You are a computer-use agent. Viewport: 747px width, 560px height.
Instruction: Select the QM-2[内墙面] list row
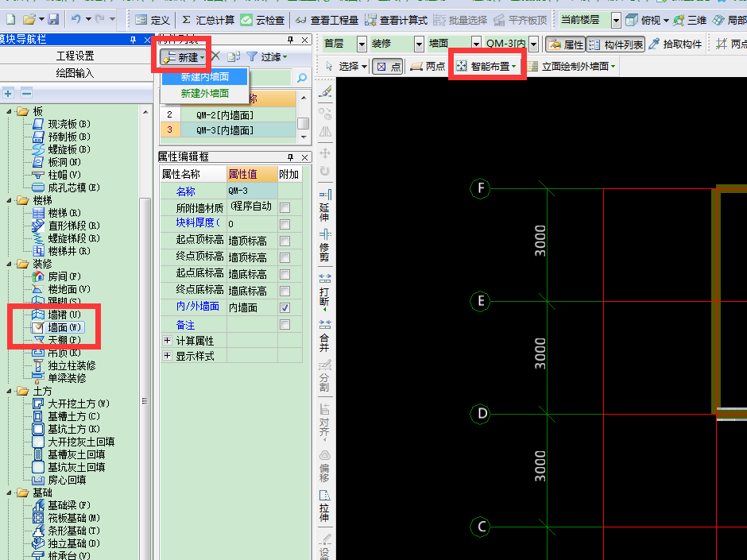pos(228,114)
